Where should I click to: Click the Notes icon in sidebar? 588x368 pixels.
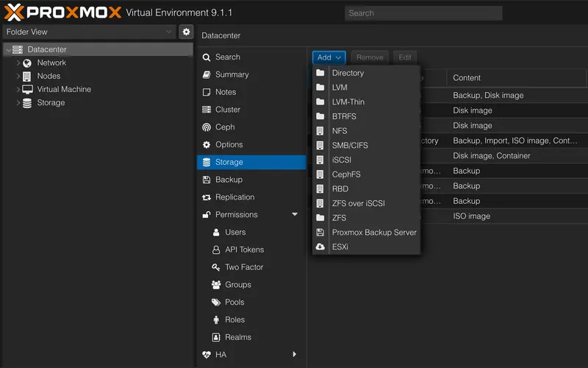(207, 93)
